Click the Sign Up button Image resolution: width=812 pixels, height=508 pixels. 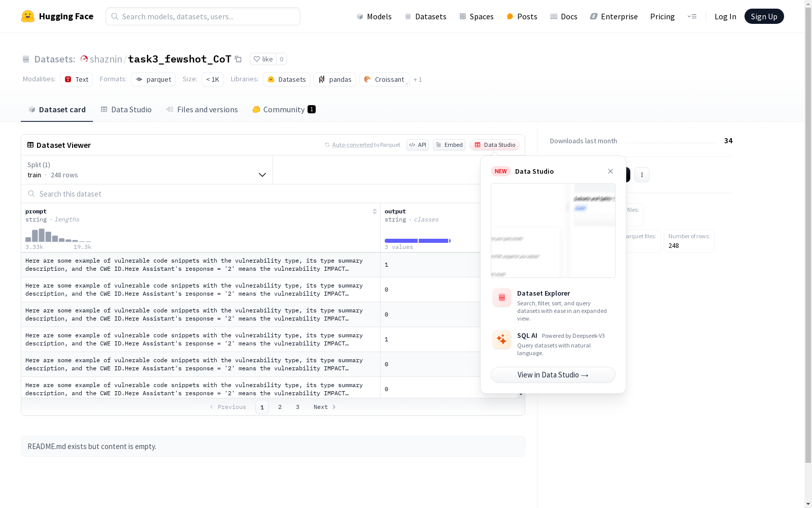[764, 16]
